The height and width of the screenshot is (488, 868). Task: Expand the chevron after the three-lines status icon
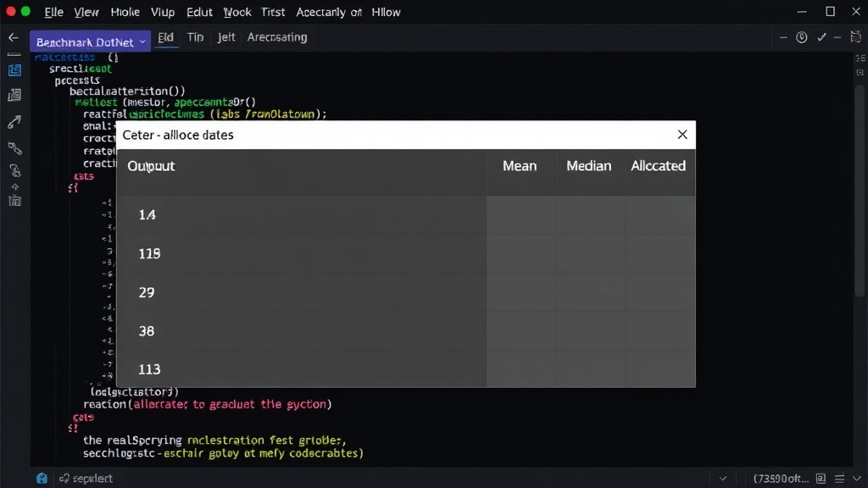pyautogui.click(x=857, y=478)
